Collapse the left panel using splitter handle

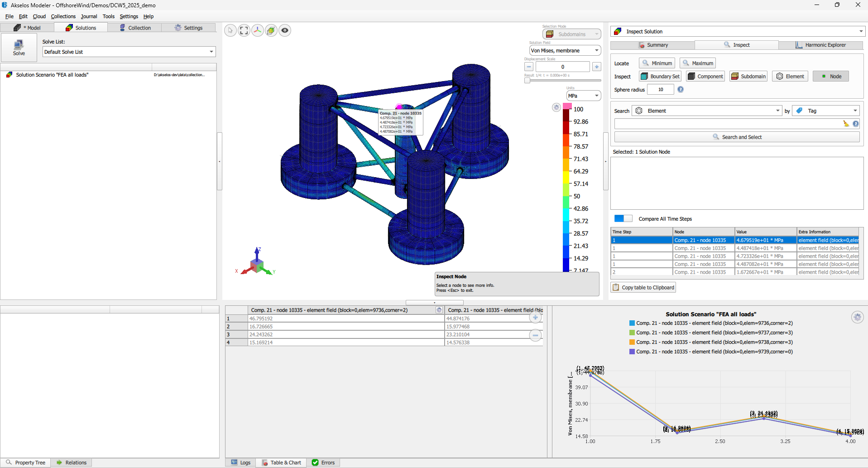click(x=220, y=161)
